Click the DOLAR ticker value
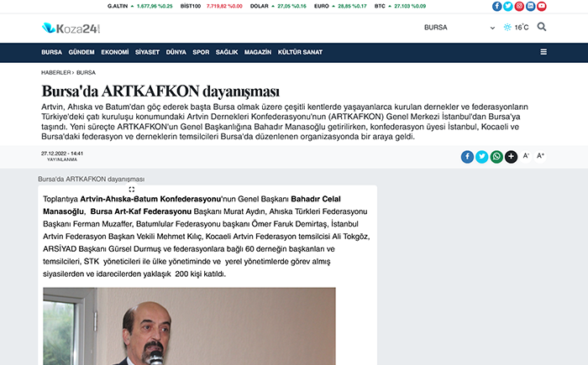 tap(291, 6)
